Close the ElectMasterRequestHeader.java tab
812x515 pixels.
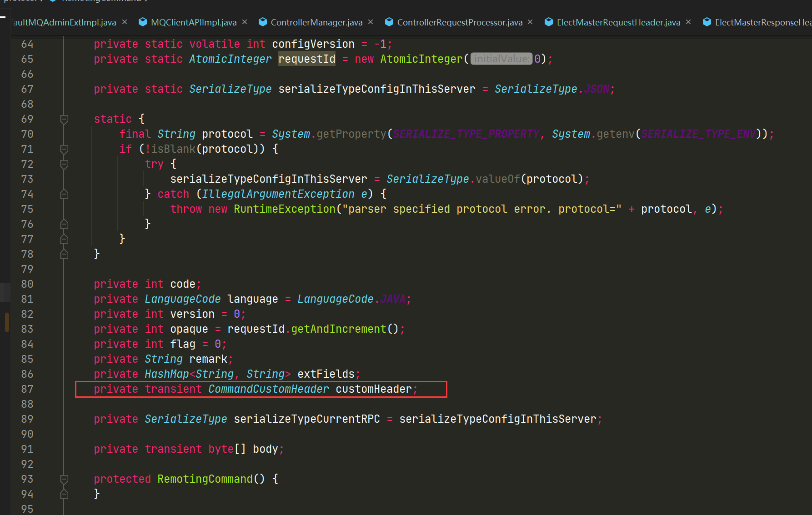688,22
